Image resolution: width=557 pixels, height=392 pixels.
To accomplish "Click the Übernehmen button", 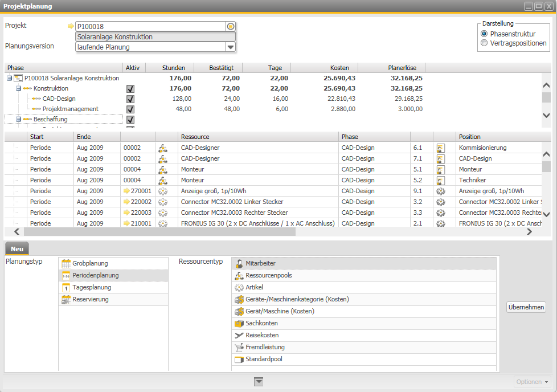I will point(525,307).
